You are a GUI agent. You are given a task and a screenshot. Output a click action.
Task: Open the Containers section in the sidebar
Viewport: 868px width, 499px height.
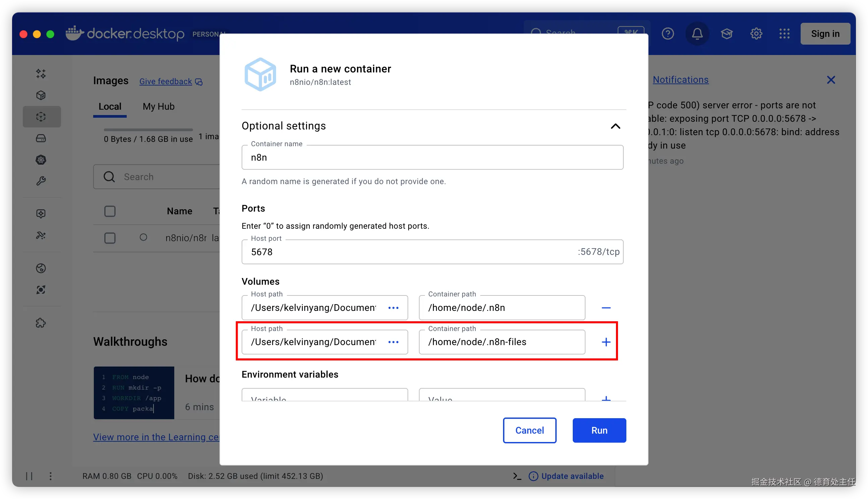click(x=41, y=95)
